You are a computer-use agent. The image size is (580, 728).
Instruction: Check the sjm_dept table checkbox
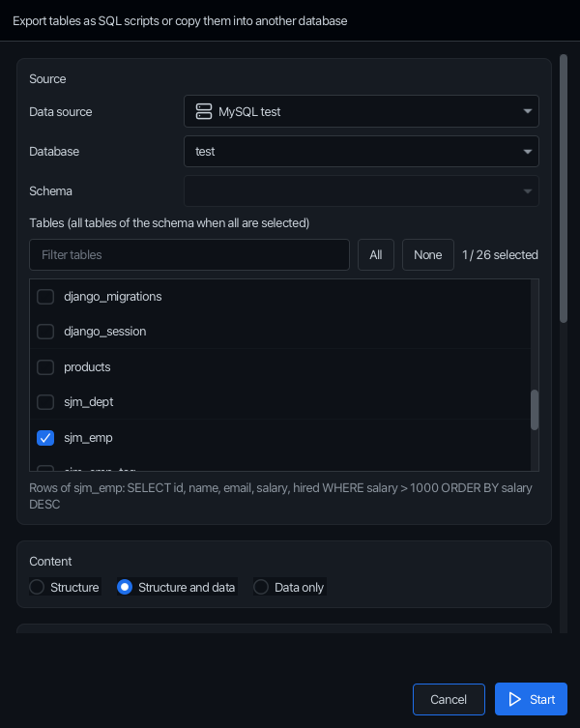[x=45, y=402]
